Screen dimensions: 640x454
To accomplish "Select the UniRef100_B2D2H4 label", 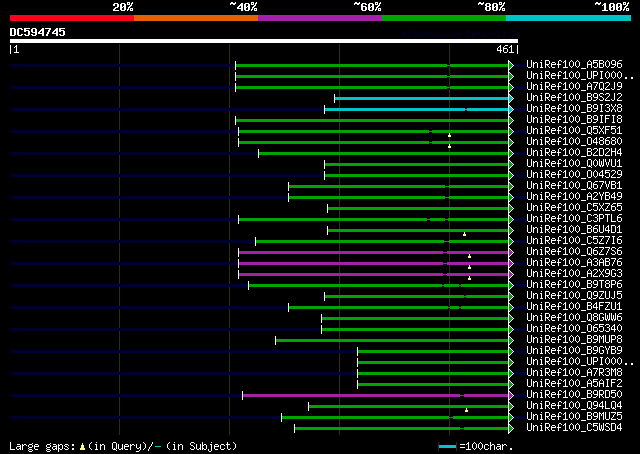I will coord(574,153).
